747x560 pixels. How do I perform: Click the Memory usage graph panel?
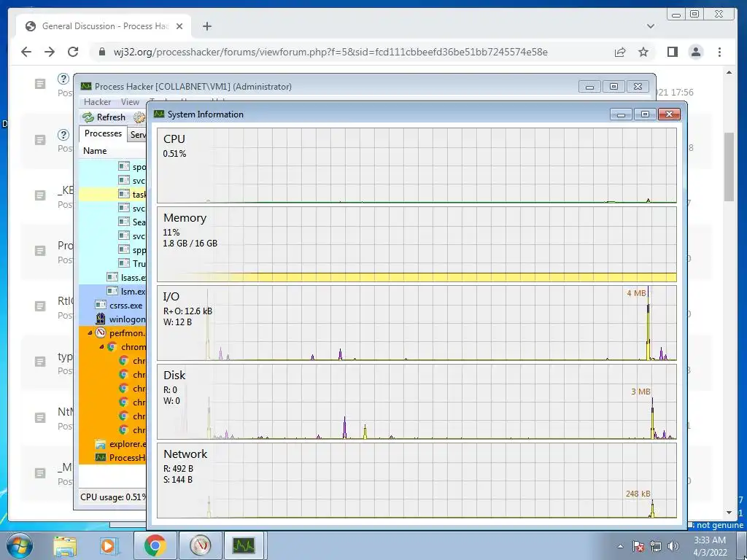417,244
